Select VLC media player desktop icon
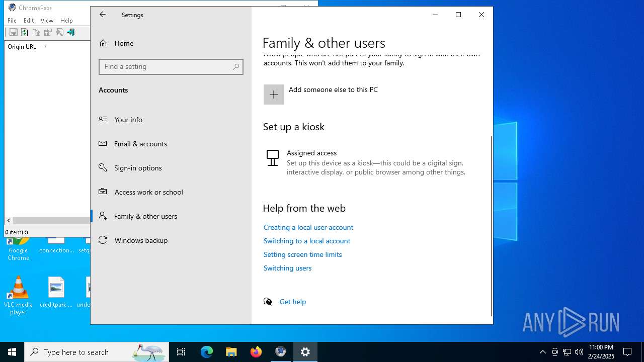Screen dimensions: 644x362 pyautogui.click(x=18, y=296)
